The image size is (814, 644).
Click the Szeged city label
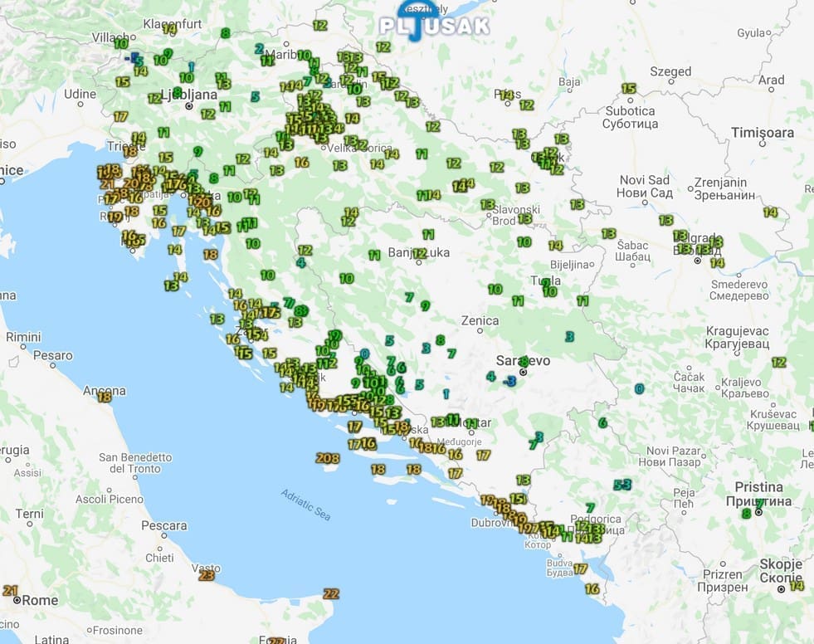(670, 71)
